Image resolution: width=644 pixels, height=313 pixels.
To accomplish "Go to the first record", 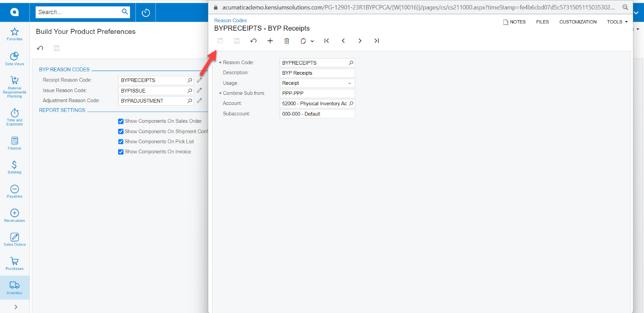I will 326,41.
